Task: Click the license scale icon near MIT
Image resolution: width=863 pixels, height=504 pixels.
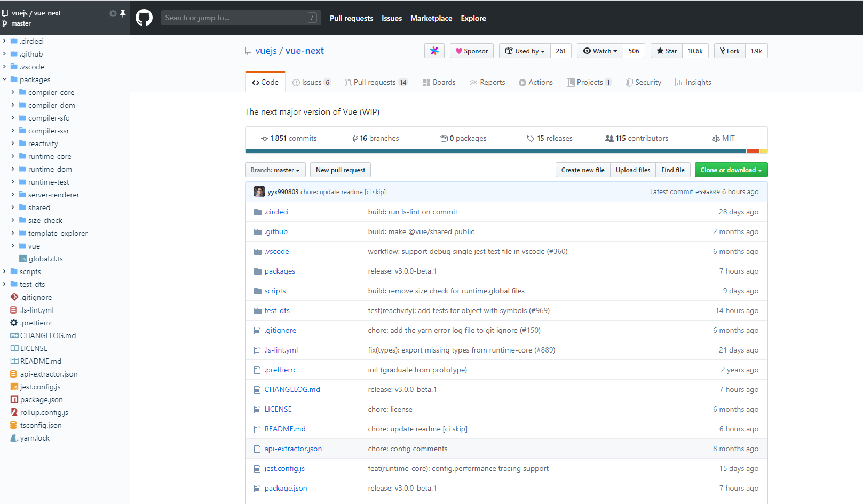Action: [x=716, y=139]
